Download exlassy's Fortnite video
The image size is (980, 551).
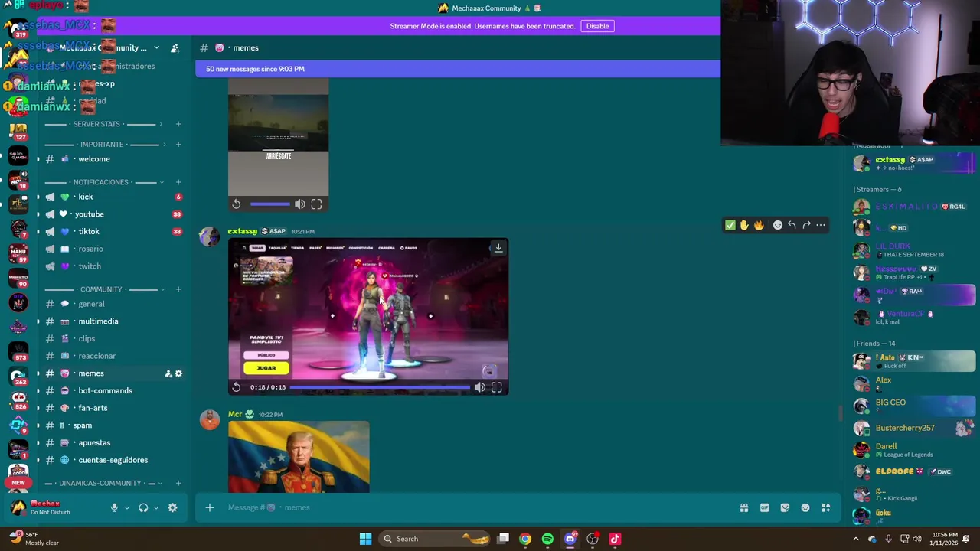coord(498,248)
